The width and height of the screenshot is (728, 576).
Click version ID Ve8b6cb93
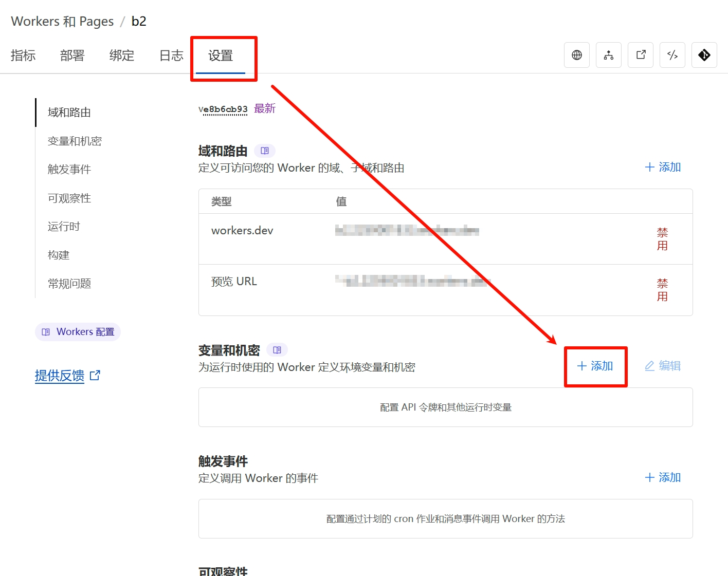point(223,109)
